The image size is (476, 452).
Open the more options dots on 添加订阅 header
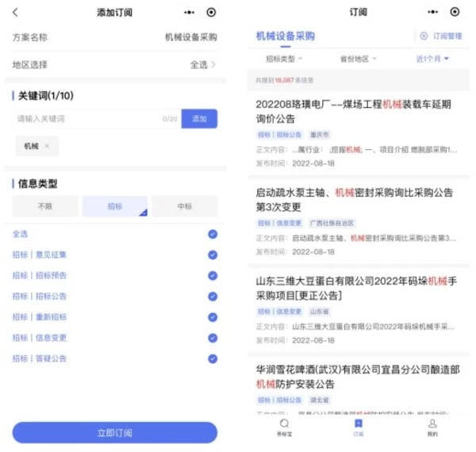tap(189, 13)
